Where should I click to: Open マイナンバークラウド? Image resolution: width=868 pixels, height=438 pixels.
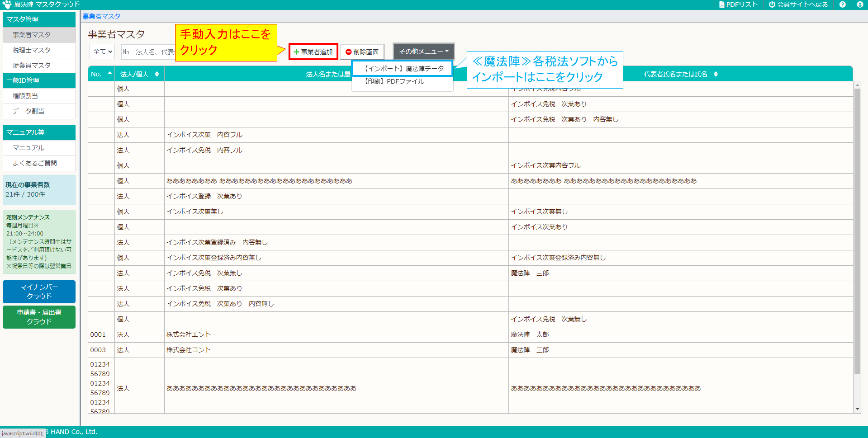[x=38, y=292]
